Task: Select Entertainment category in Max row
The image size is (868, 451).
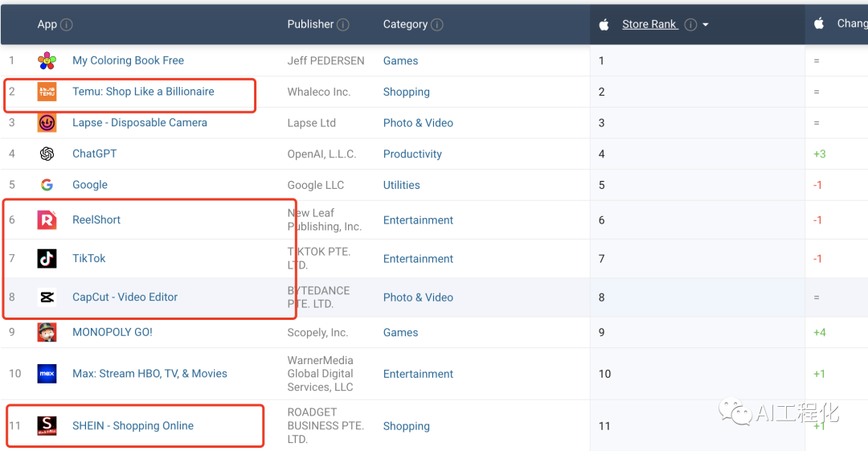Action: click(x=419, y=374)
